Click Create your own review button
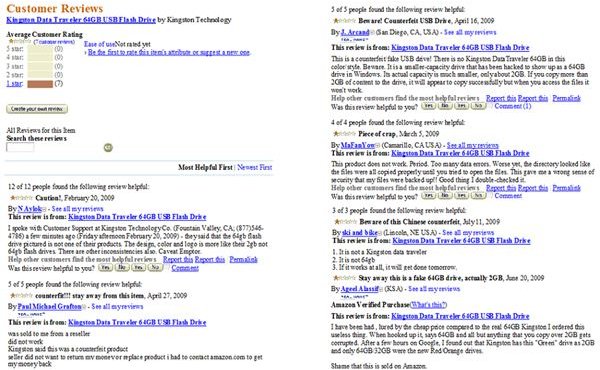This screenshot has width=600, height=370. pyautogui.click(x=37, y=109)
